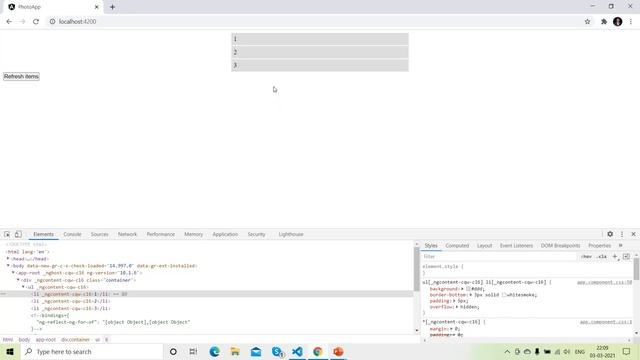Viewport: 640px width, 360px height.
Task: Select list item 3 in the page
Action: [x=320, y=65]
